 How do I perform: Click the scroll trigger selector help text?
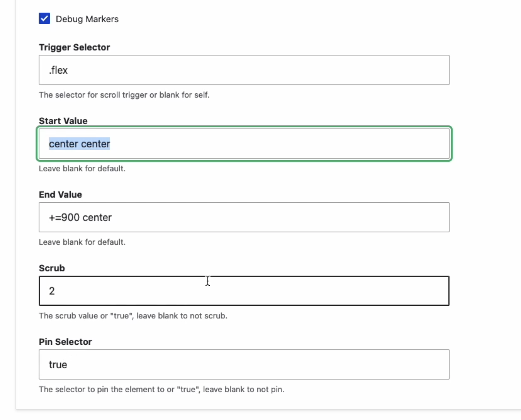(124, 95)
